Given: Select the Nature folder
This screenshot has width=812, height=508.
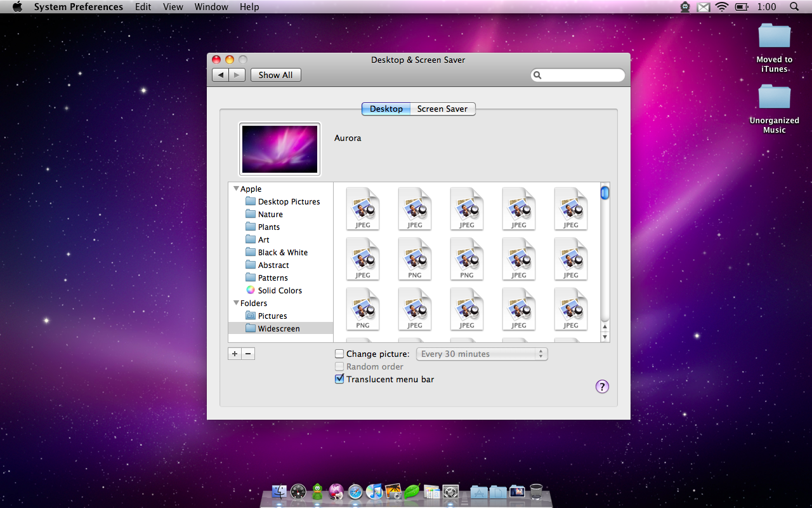Looking at the screenshot, I should click(265, 214).
